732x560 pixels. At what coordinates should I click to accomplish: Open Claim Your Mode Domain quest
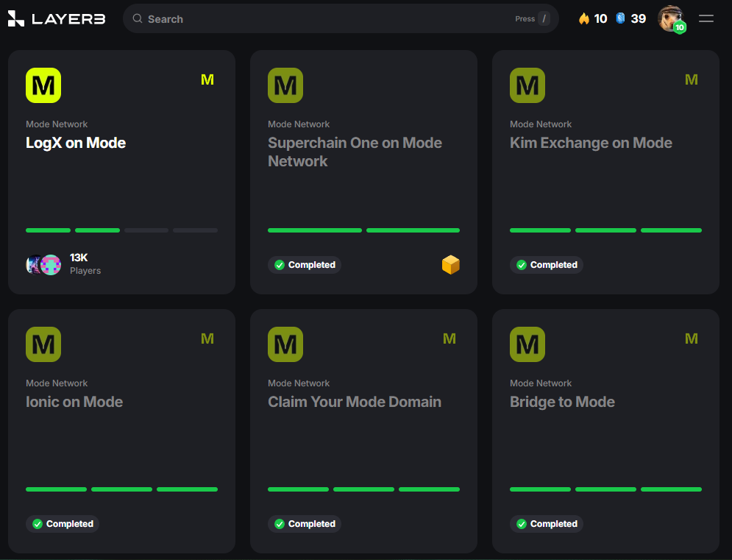[x=355, y=402]
